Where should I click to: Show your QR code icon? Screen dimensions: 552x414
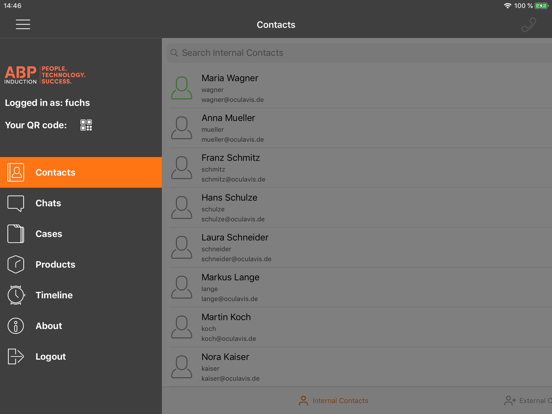coord(86,125)
